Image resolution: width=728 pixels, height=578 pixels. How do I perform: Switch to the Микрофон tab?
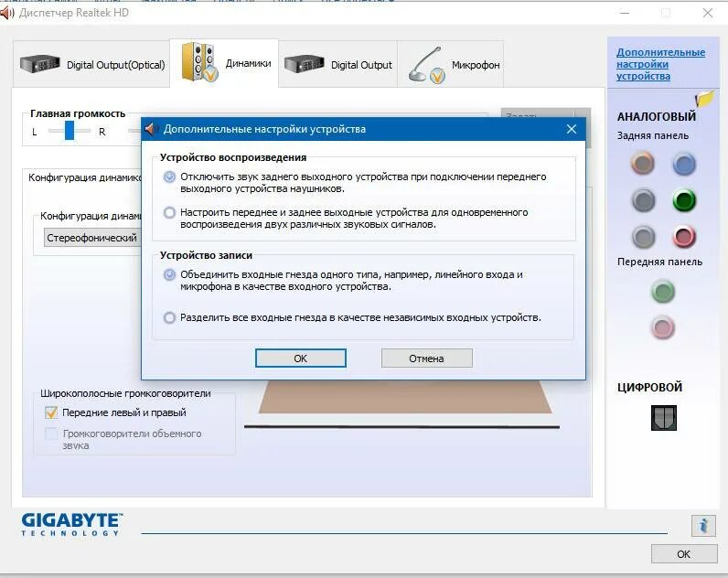coord(450,64)
